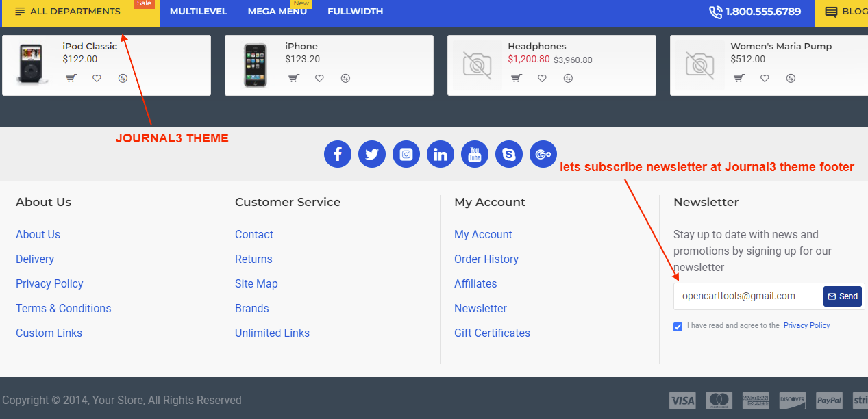868x419 pixels.
Task: Open the Order History link
Action: tap(486, 259)
